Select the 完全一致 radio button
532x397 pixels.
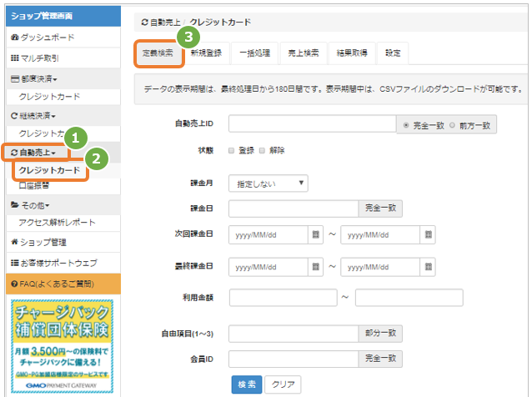[x=406, y=125]
